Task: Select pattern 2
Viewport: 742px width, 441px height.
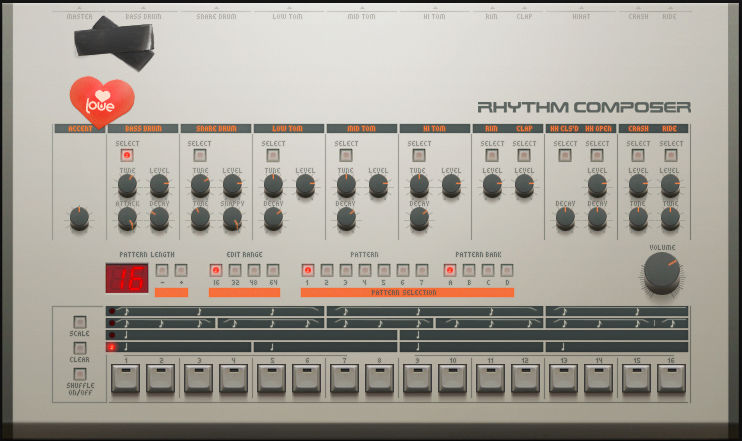Action: pyautogui.click(x=327, y=270)
